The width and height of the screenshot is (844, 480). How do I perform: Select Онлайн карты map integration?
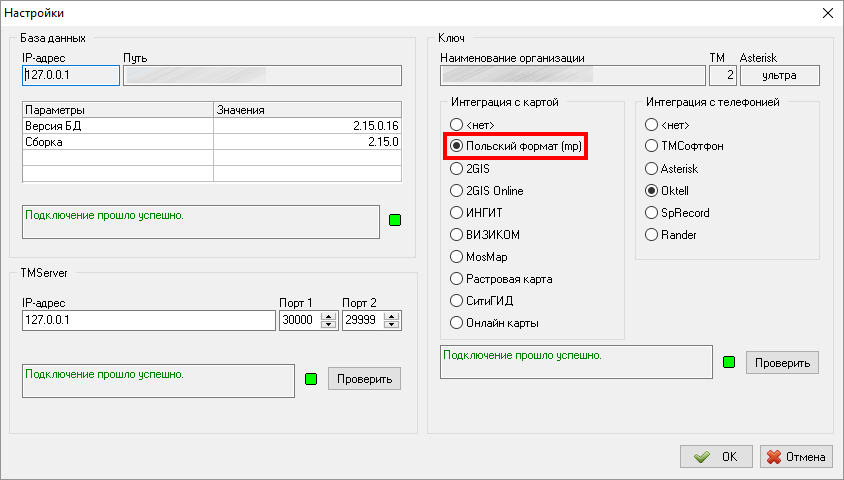tap(457, 323)
